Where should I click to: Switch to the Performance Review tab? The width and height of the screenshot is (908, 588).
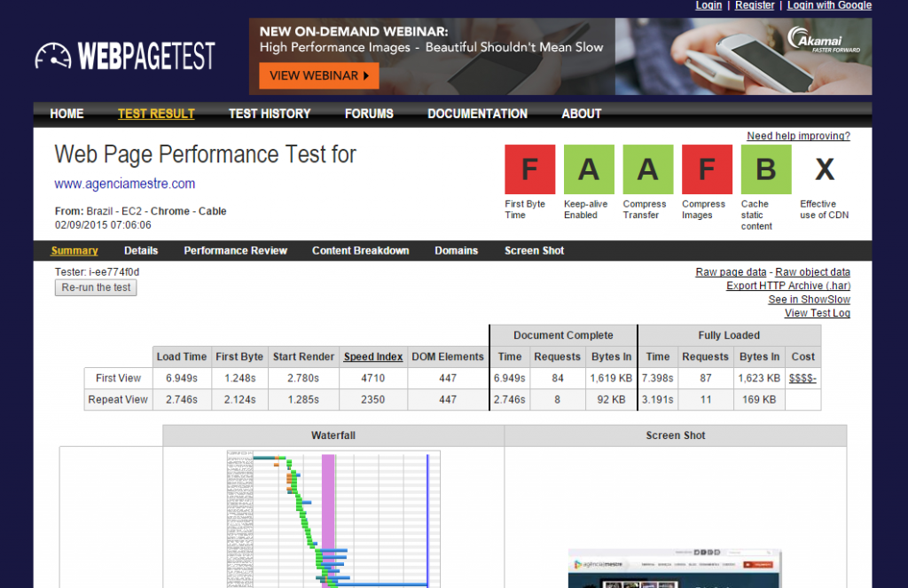click(235, 251)
